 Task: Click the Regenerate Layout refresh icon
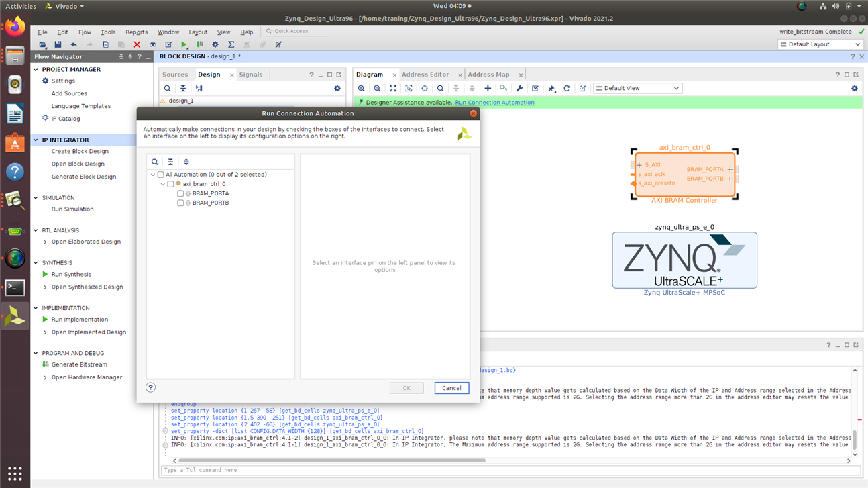(567, 88)
